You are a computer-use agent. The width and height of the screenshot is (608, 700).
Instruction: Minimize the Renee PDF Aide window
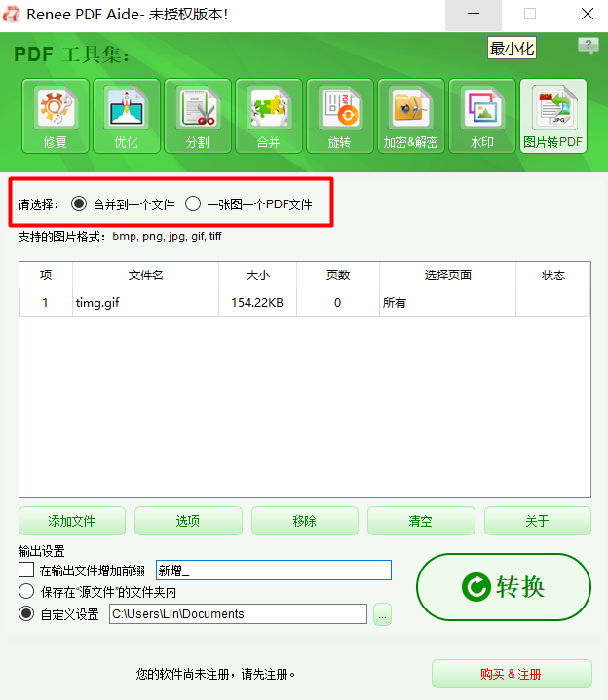(x=474, y=15)
